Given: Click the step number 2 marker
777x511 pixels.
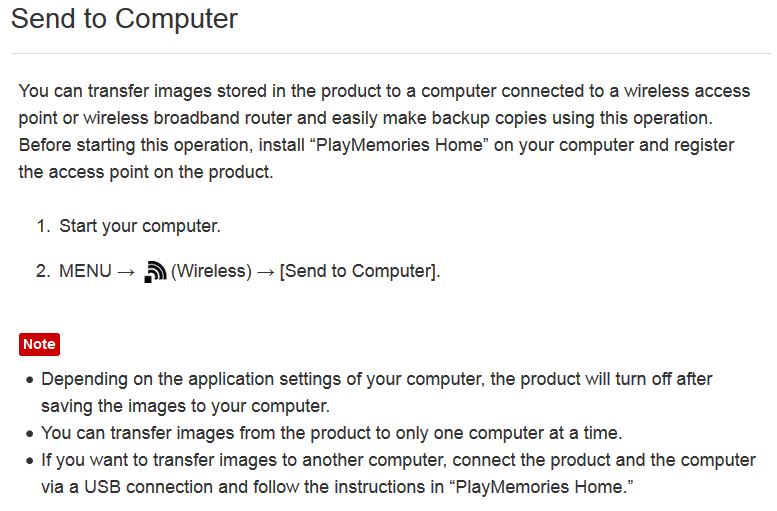Looking at the screenshot, I should 43,272.
